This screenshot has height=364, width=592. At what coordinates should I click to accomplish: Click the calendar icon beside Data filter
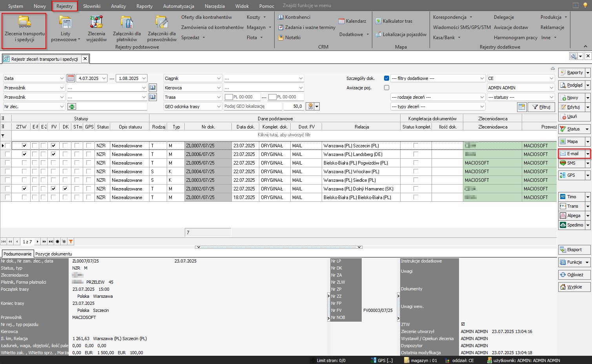click(71, 78)
